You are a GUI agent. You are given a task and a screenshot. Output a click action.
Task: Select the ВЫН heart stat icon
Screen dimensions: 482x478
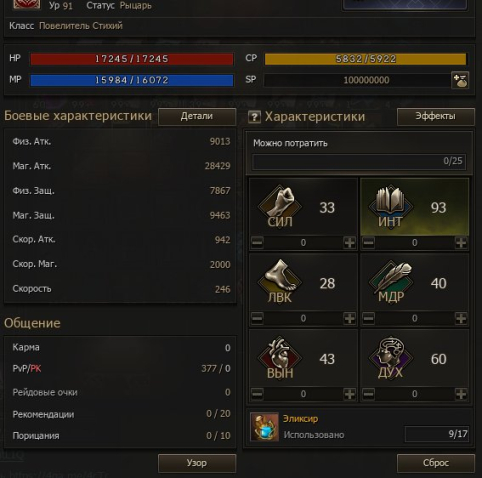click(x=280, y=358)
